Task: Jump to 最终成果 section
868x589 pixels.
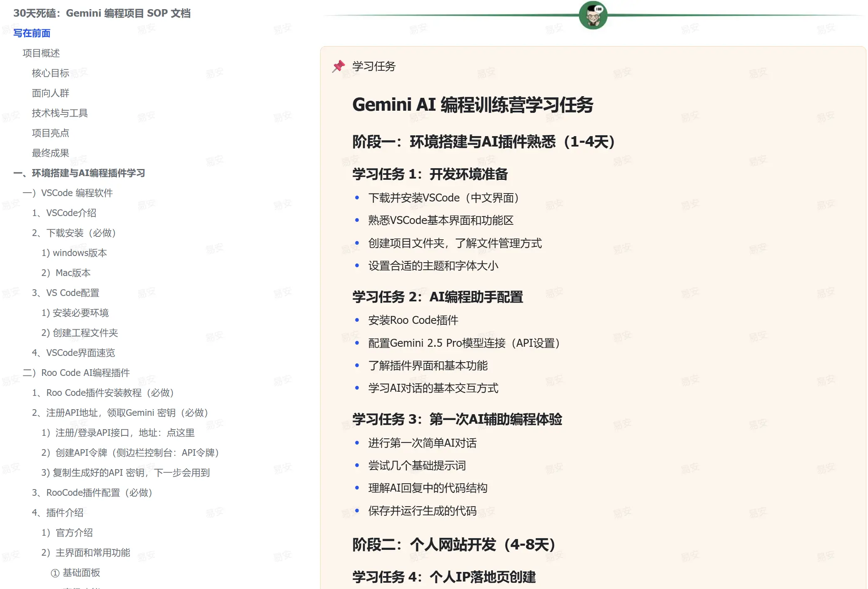Action: coord(50,153)
